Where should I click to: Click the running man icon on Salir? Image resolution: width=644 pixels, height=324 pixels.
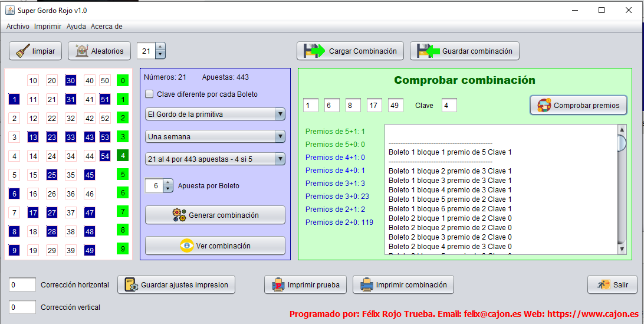point(603,284)
